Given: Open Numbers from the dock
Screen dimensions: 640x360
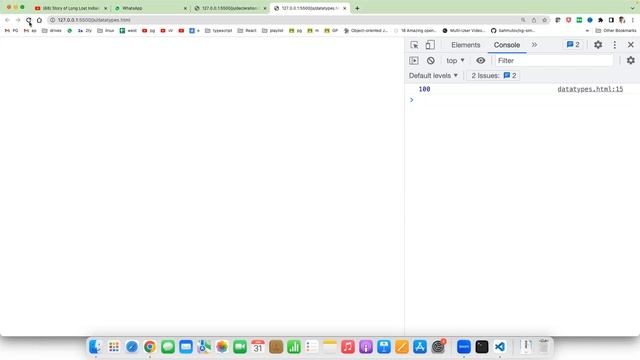Looking at the screenshot, I should [x=294, y=347].
